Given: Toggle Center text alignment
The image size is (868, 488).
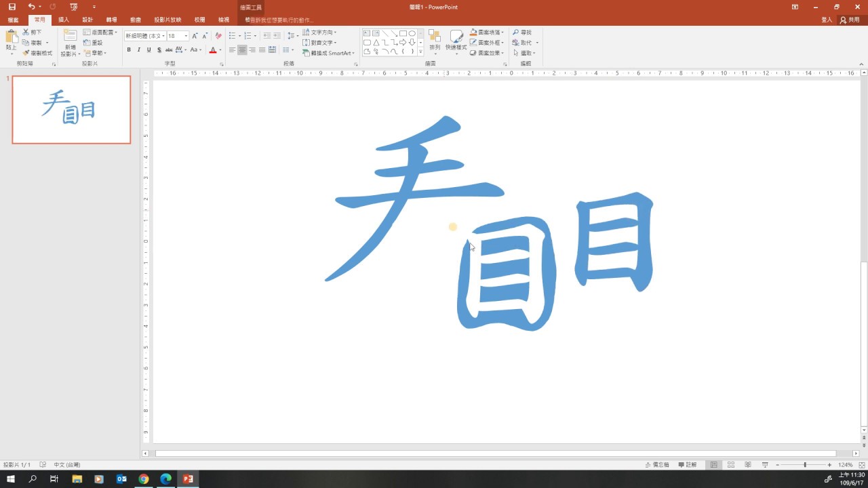Looking at the screenshot, I should pyautogui.click(x=242, y=50).
